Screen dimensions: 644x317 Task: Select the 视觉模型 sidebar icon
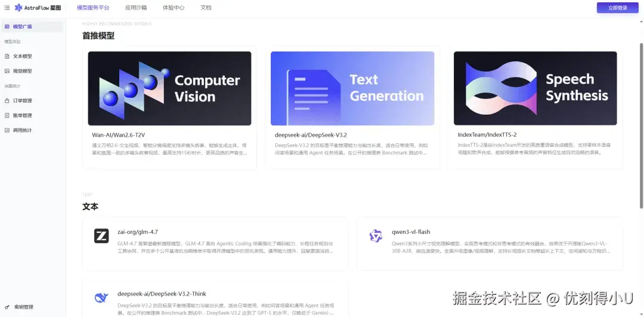(x=7, y=71)
